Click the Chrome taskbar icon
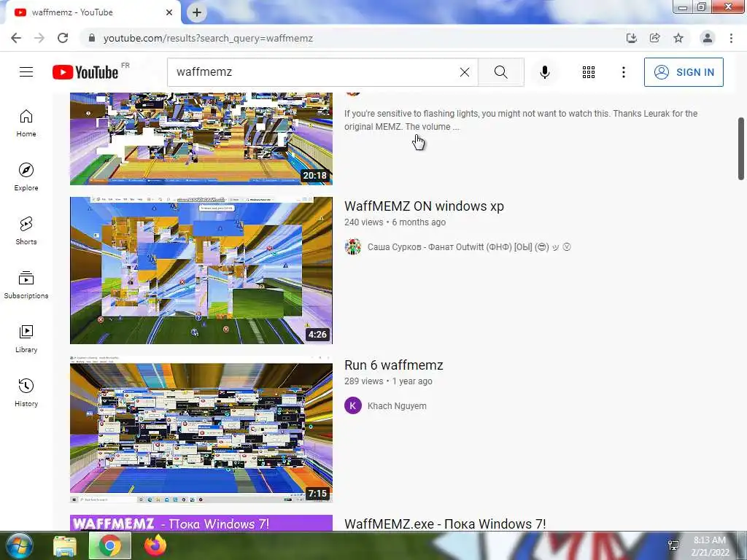This screenshot has height=560, width=747. pyautogui.click(x=110, y=545)
